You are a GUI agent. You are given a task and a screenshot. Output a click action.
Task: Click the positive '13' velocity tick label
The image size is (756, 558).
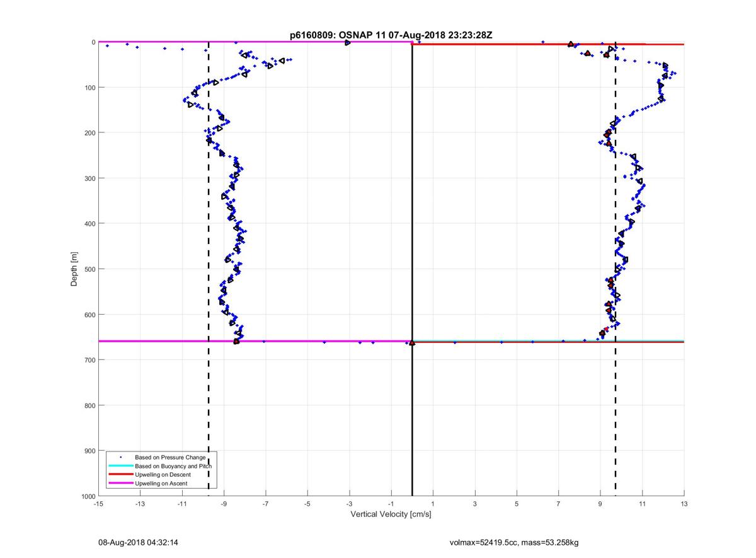click(x=684, y=504)
